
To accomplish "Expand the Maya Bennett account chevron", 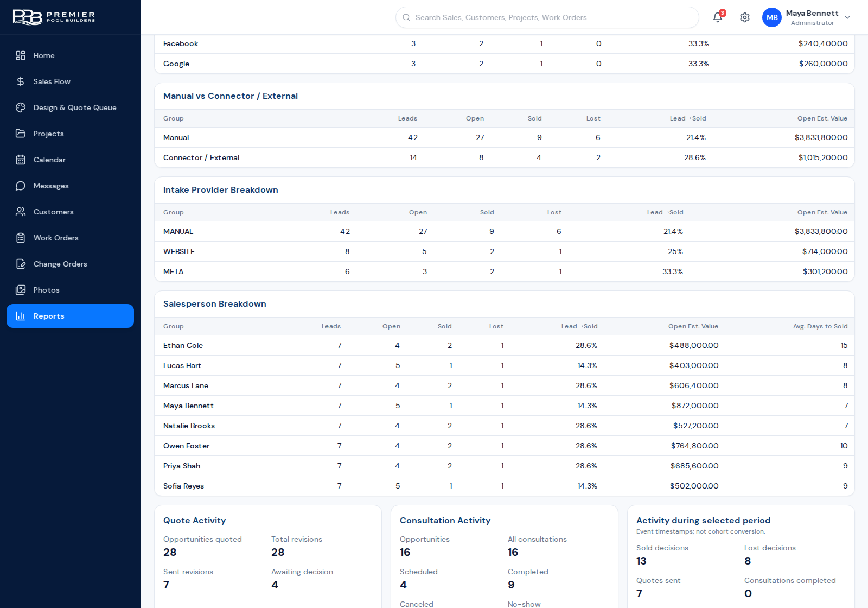I will click(847, 17).
